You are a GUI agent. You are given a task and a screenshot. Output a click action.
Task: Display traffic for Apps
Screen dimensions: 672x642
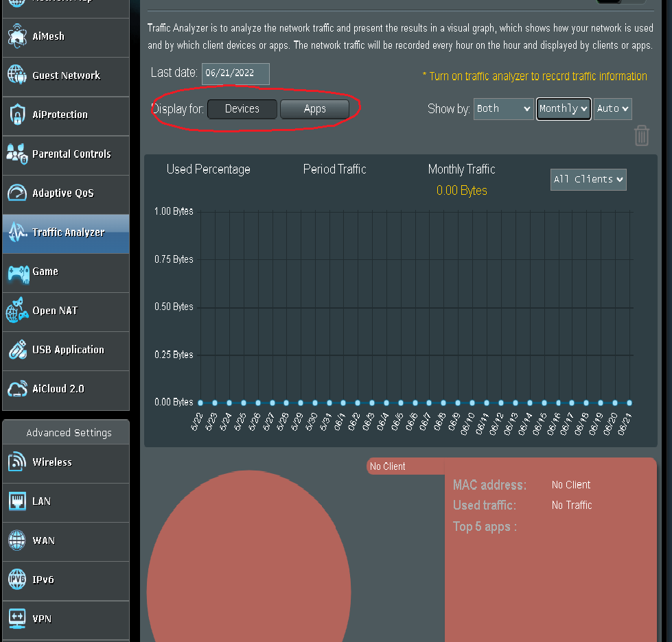[314, 109]
